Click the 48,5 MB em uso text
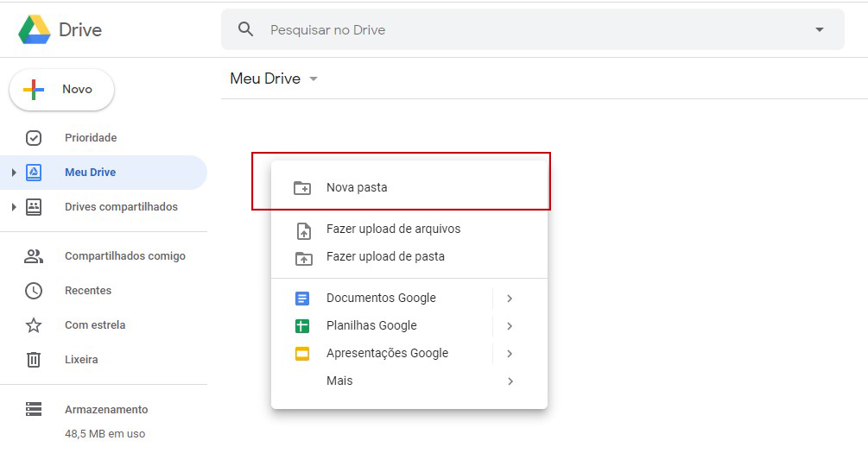Image resolution: width=868 pixels, height=472 pixels. tap(105, 434)
